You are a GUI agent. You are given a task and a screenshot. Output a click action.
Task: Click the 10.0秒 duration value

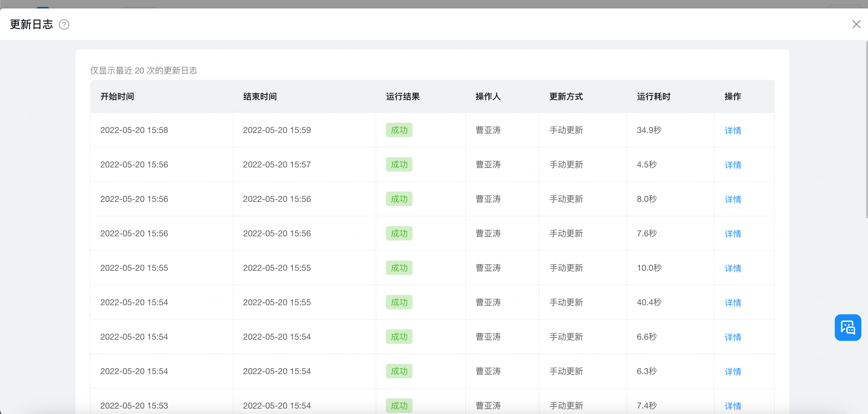[x=649, y=268]
